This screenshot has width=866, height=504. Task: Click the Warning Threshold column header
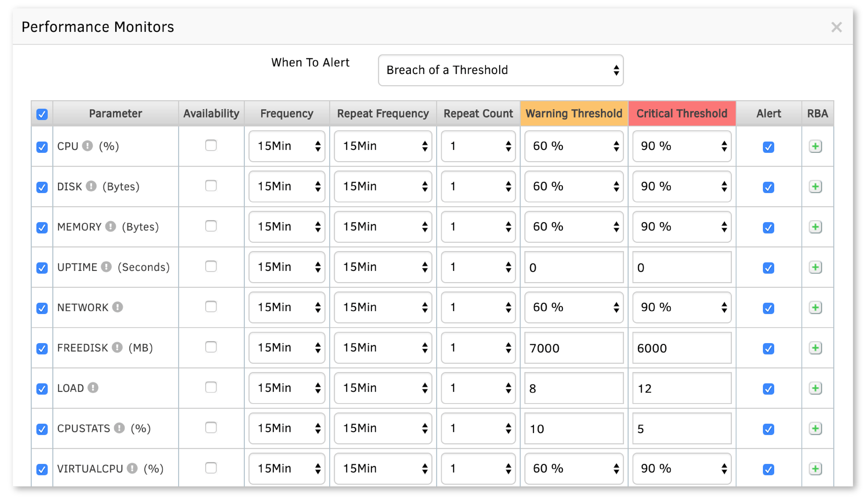tap(574, 113)
